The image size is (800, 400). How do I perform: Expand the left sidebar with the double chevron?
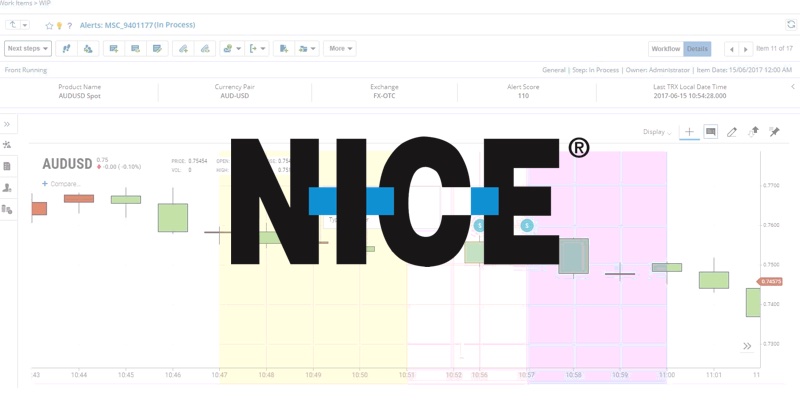pyautogui.click(x=8, y=124)
